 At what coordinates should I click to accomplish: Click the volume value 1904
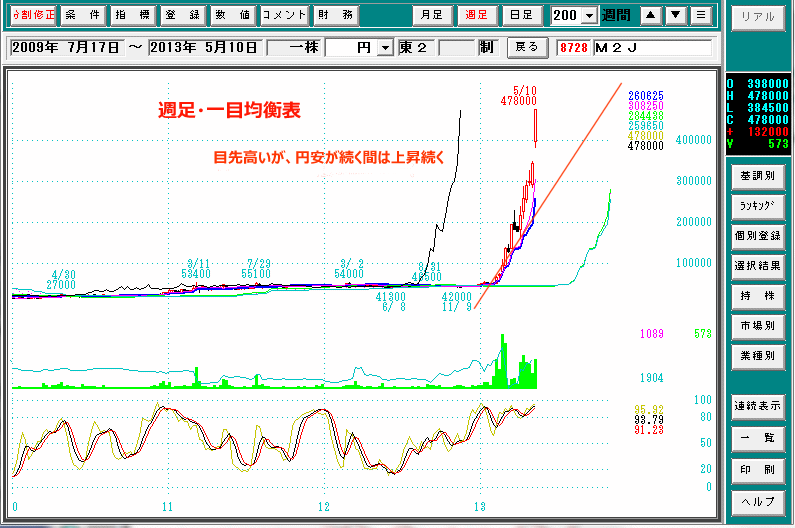652,378
